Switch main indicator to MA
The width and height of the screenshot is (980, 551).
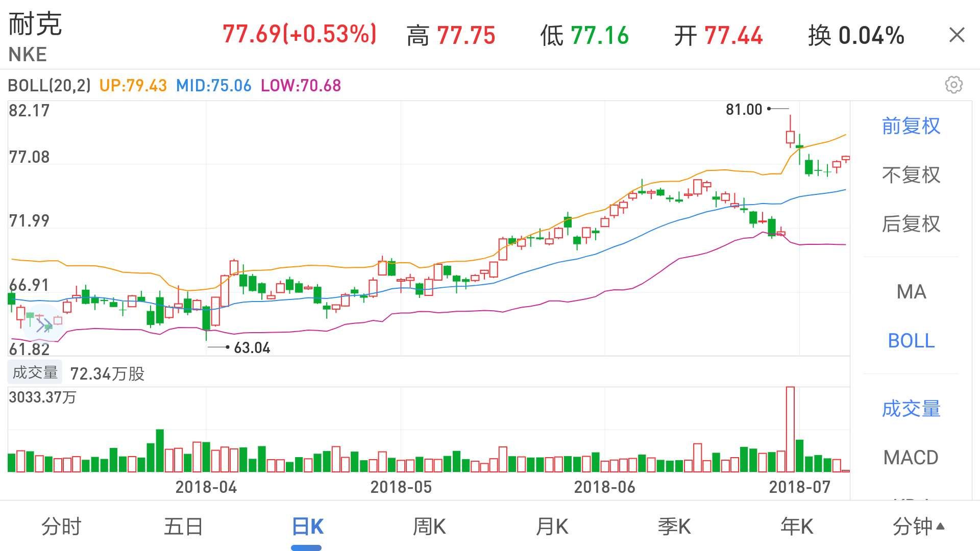[911, 292]
